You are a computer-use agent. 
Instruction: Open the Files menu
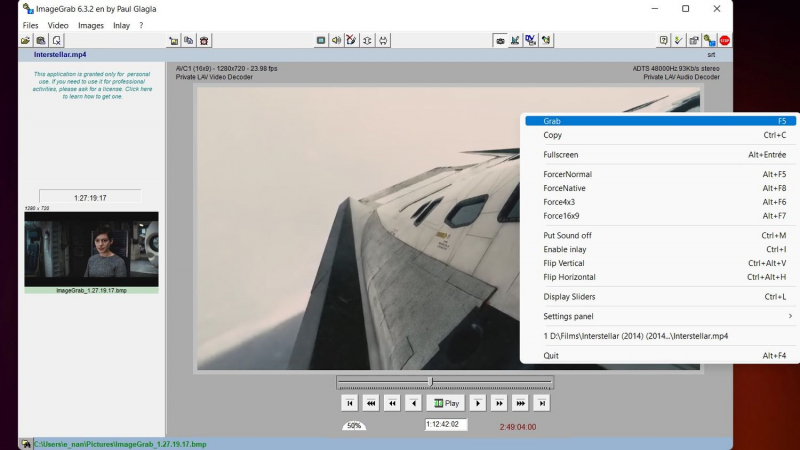pyautogui.click(x=30, y=26)
